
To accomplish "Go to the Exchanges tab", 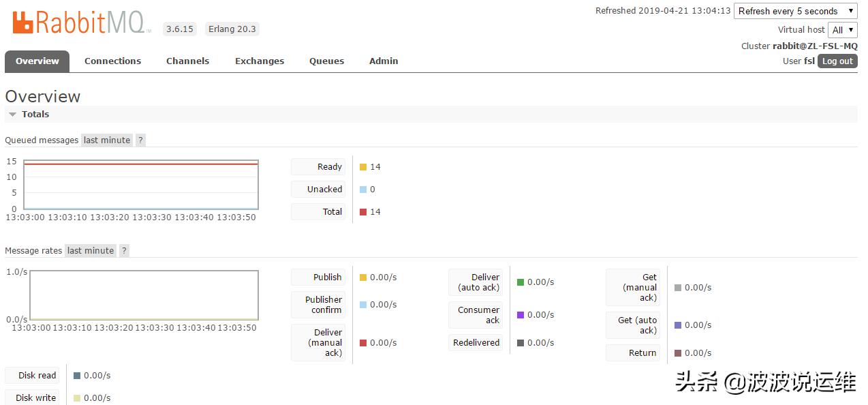I will [x=260, y=61].
